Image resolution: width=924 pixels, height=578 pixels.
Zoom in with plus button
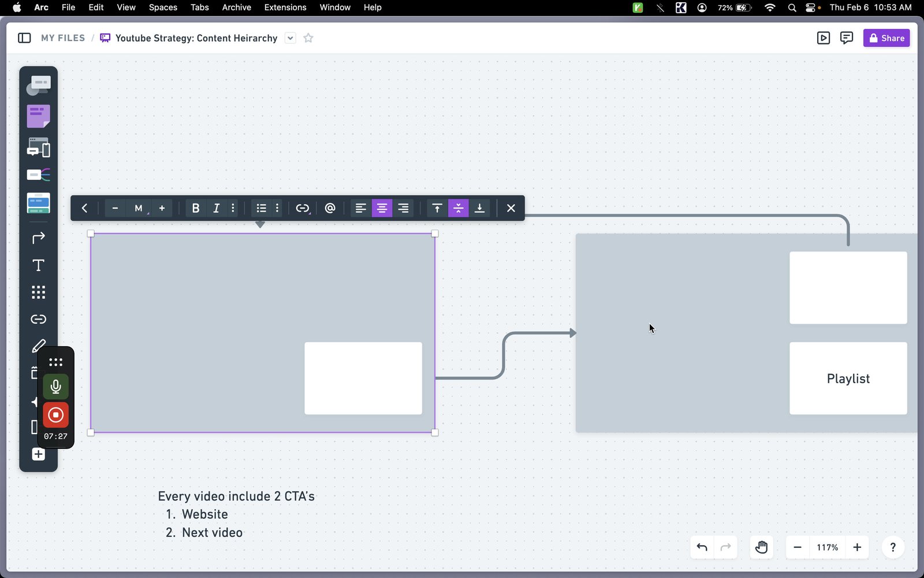pyautogui.click(x=857, y=547)
